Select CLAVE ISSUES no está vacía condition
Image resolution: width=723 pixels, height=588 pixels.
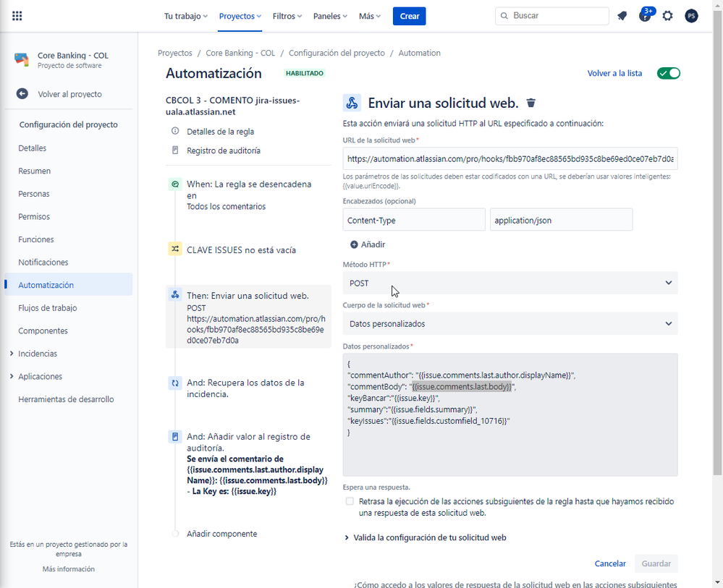coord(241,250)
